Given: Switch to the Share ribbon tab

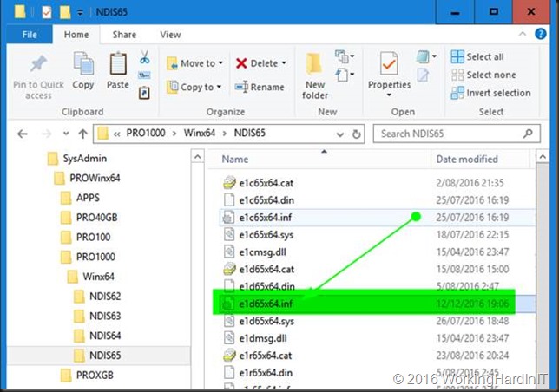Looking at the screenshot, I should [124, 35].
